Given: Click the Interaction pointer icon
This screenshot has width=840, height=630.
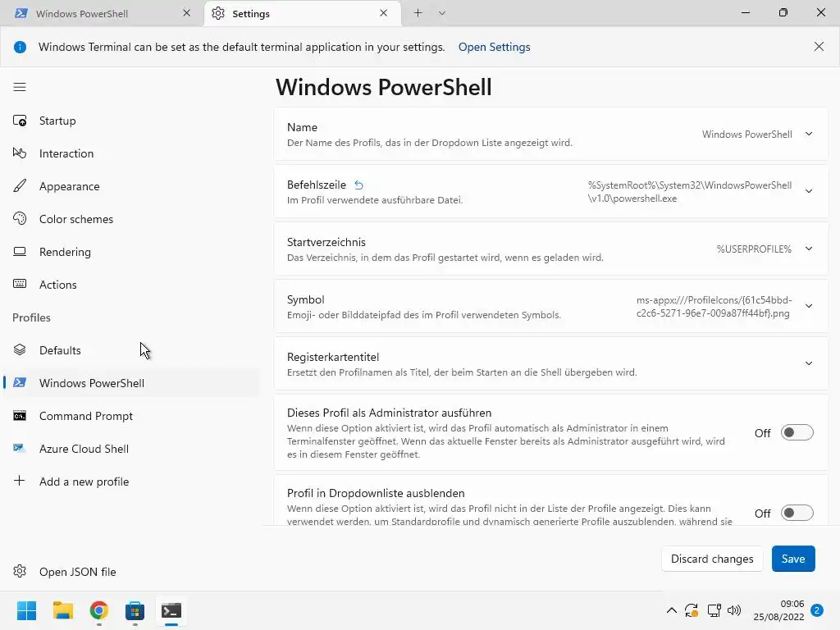Looking at the screenshot, I should coord(20,153).
